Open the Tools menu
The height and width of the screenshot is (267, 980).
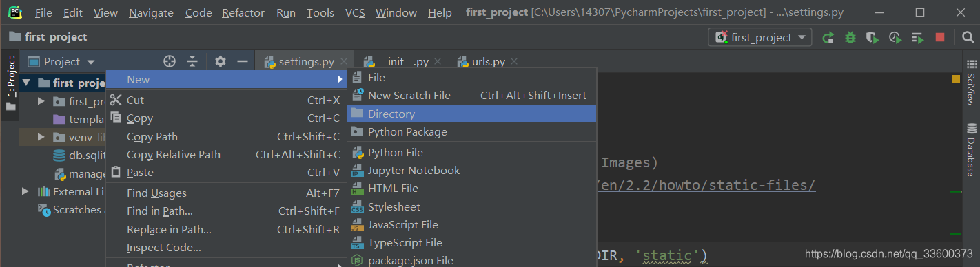tap(320, 12)
